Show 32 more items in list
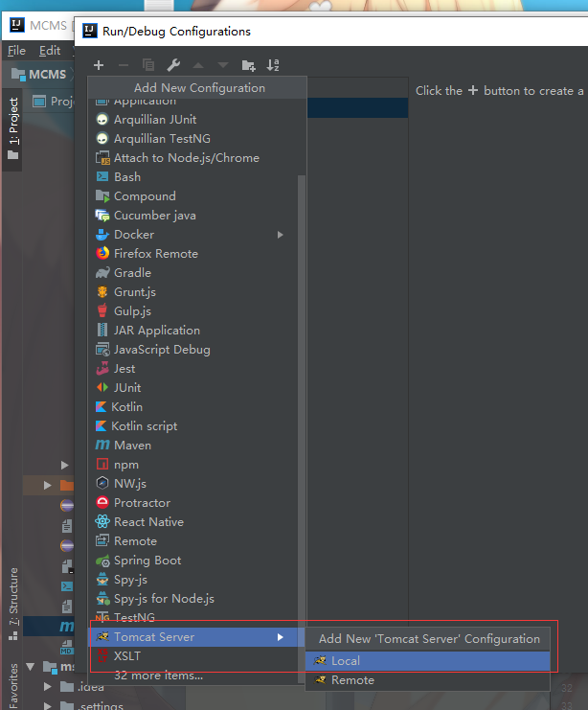This screenshot has height=710, width=588. coord(193,676)
